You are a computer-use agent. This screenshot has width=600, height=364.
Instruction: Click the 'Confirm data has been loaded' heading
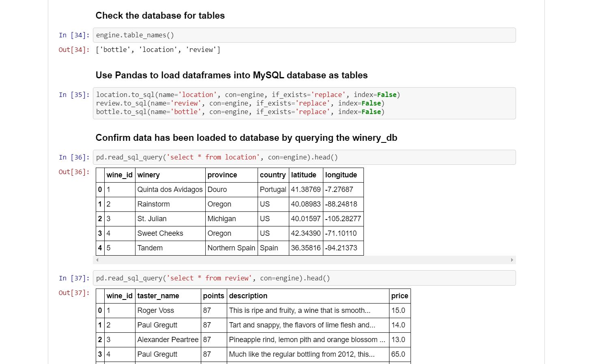(246, 138)
